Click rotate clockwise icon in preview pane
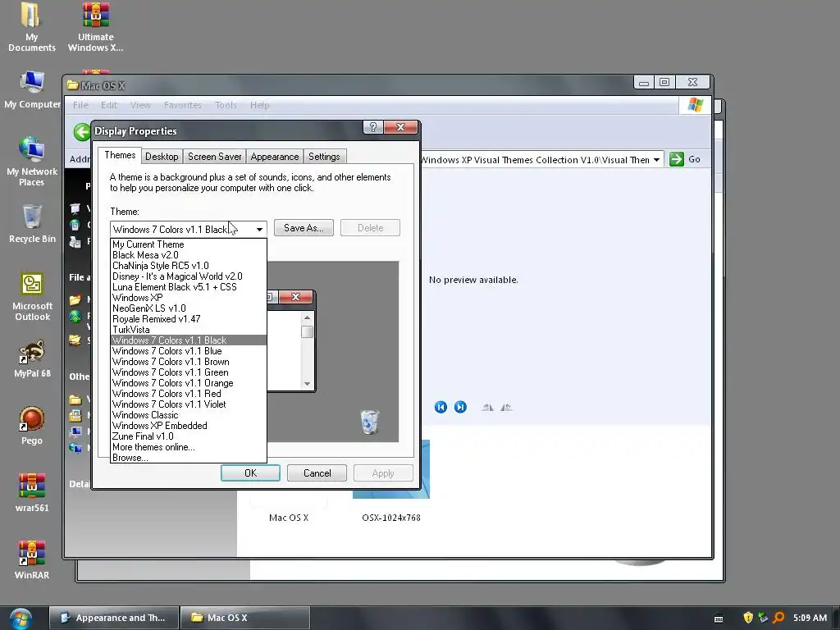This screenshot has height=630, width=840. (487, 407)
